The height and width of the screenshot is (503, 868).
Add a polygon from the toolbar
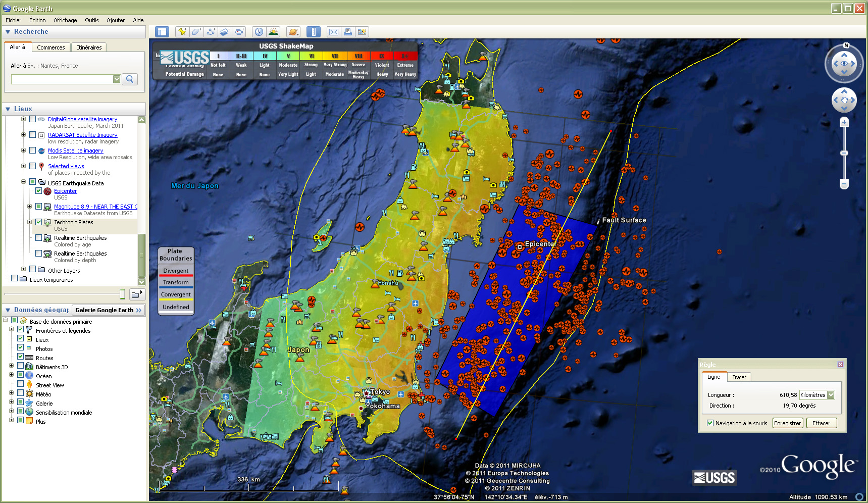click(197, 32)
